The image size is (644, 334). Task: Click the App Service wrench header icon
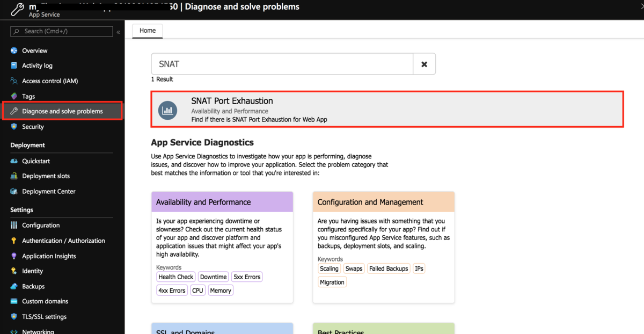[18, 9]
